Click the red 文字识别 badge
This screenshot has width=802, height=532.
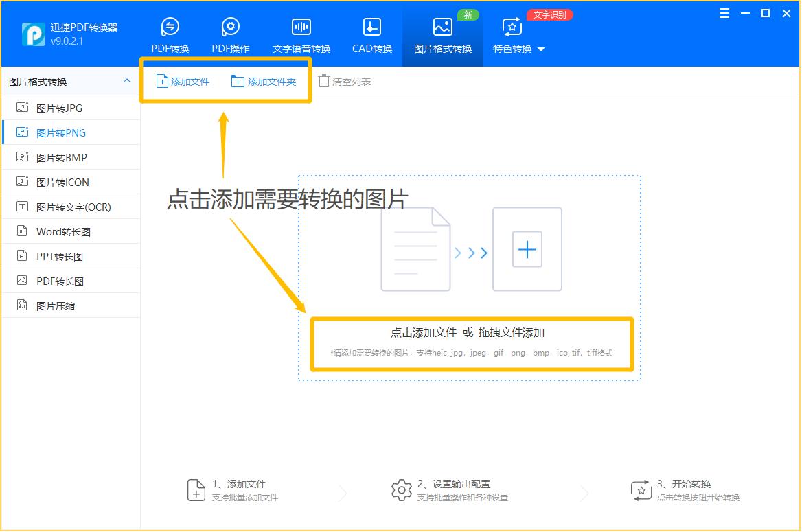(x=549, y=14)
